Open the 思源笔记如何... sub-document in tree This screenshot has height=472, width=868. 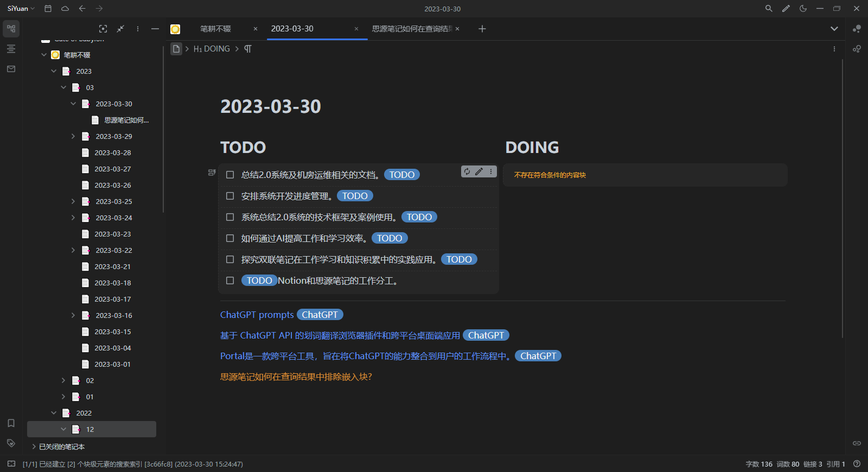point(126,120)
